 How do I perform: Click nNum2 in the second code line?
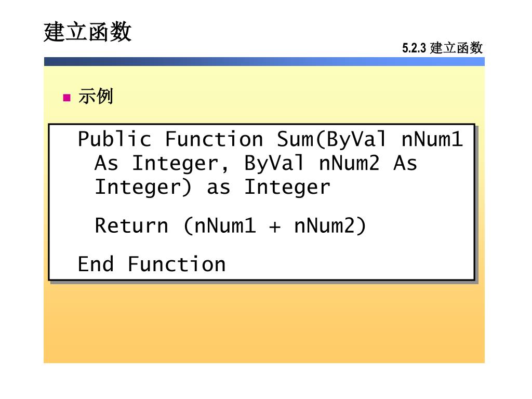pyautogui.click(x=349, y=163)
